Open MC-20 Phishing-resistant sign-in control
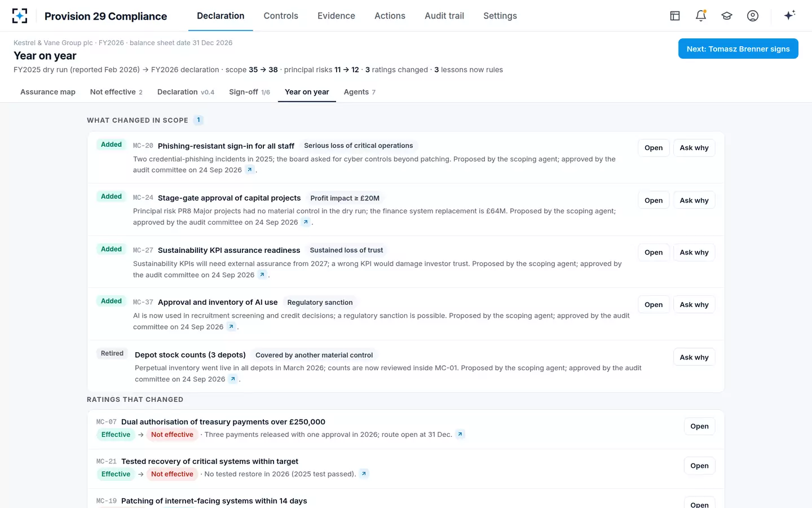 (x=654, y=148)
